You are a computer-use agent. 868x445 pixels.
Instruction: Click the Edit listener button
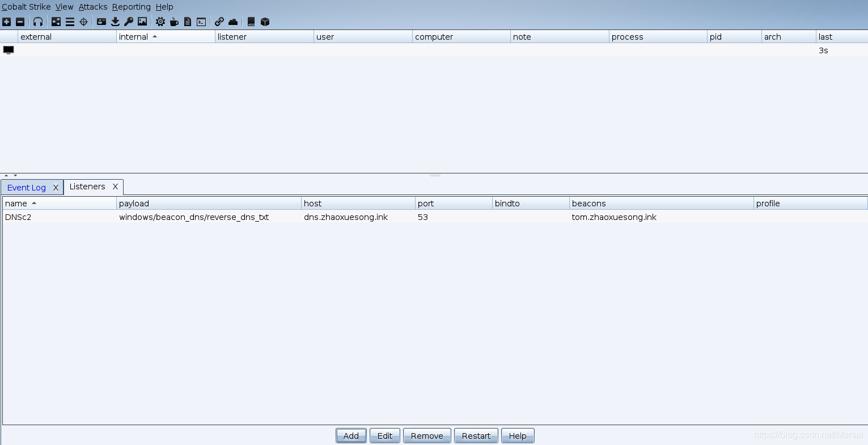385,435
